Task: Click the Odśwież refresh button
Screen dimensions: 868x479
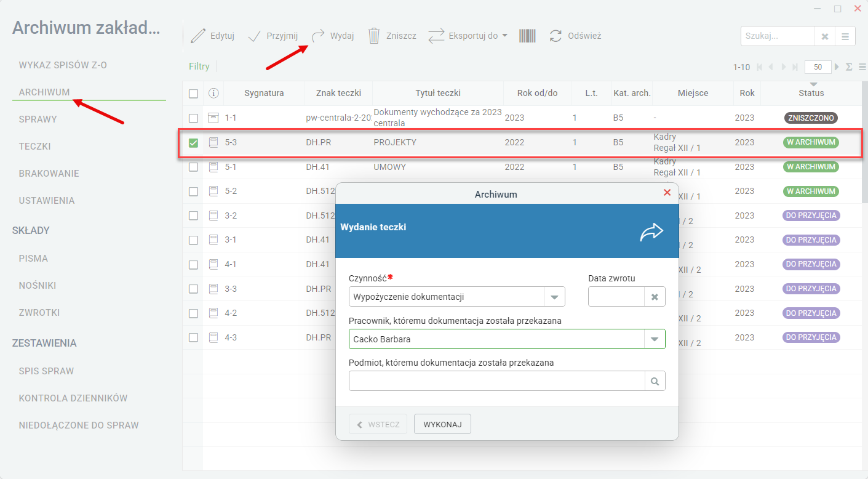Action: point(575,36)
